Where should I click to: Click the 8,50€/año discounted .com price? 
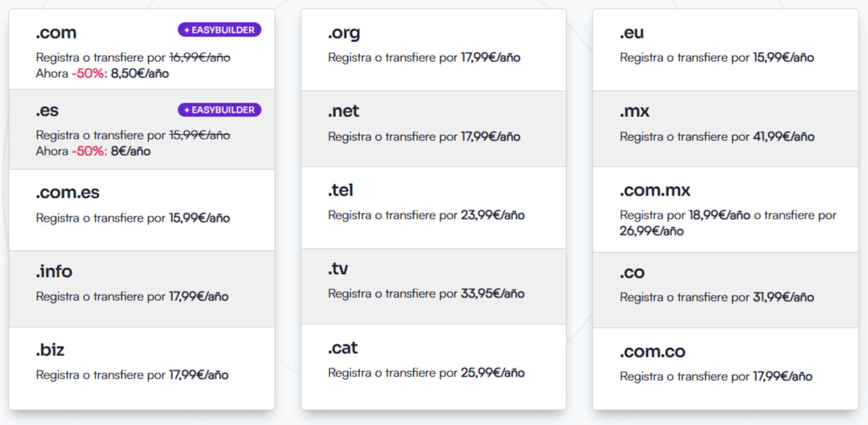[140, 73]
